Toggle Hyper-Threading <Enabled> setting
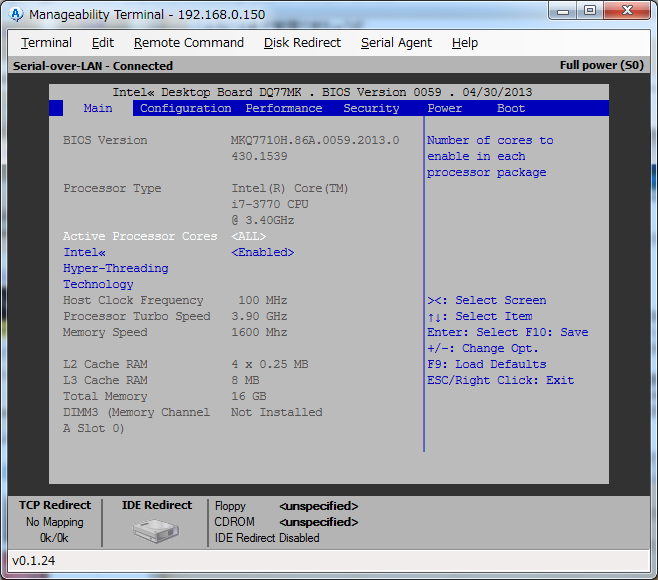 tap(262, 252)
